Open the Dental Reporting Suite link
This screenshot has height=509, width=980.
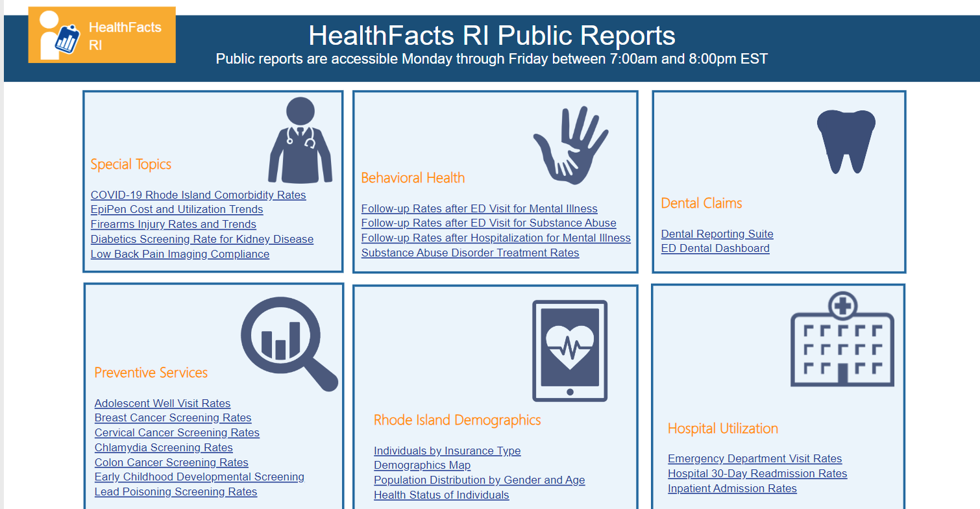pos(717,234)
